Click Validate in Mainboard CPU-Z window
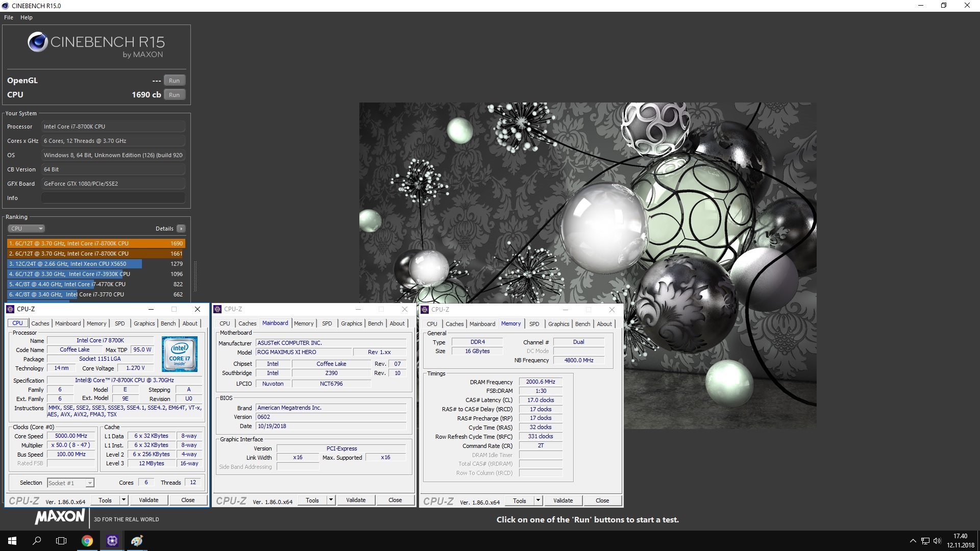Viewport: 980px width, 551px height. tap(356, 500)
